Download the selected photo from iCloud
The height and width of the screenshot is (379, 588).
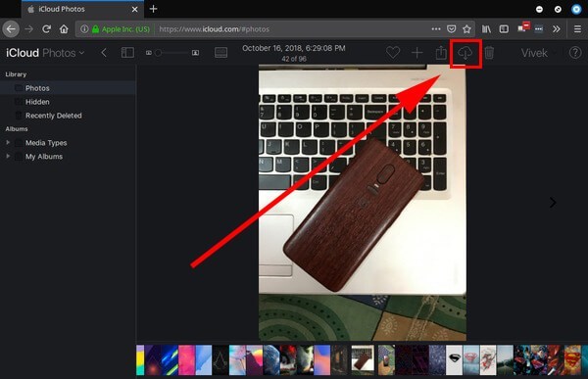pyautogui.click(x=465, y=53)
